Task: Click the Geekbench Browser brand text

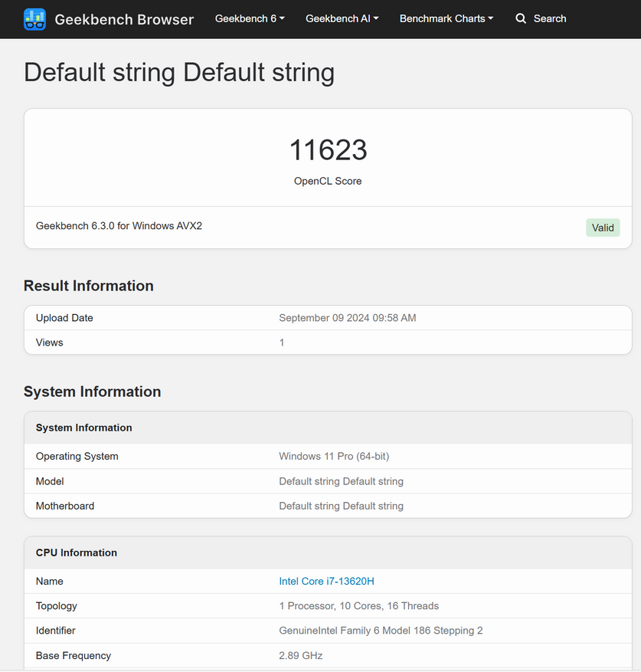Action: 124,19
